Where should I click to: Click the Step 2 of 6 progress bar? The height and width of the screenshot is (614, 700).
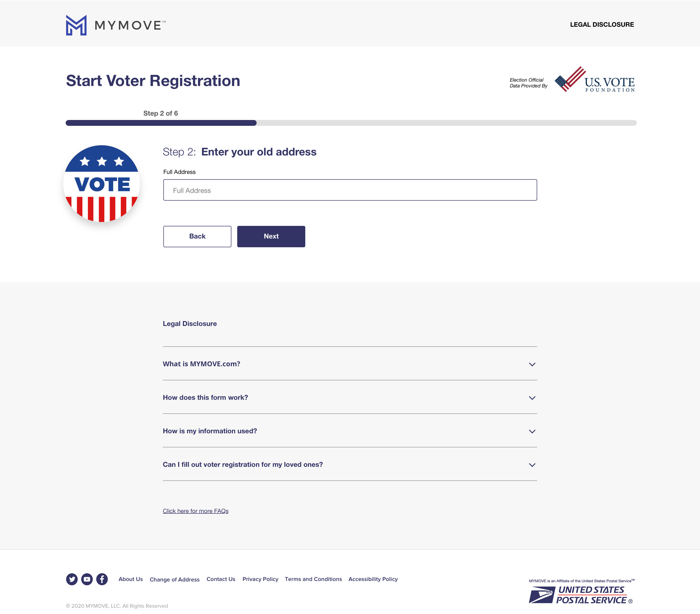(x=351, y=123)
